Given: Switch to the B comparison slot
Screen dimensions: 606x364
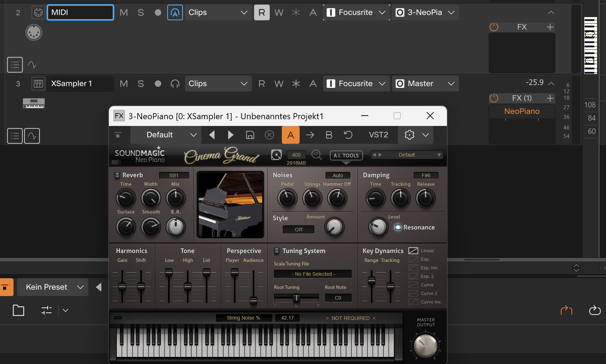Looking at the screenshot, I should 329,135.
